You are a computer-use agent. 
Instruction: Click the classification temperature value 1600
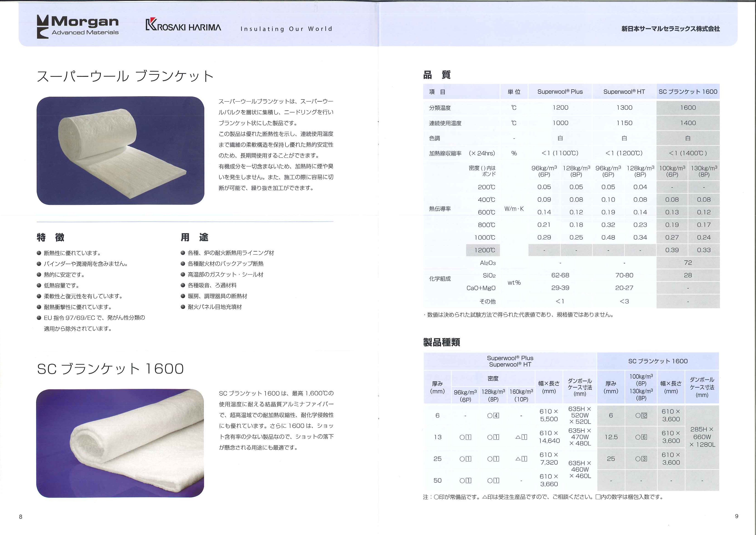click(x=688, y=108)
